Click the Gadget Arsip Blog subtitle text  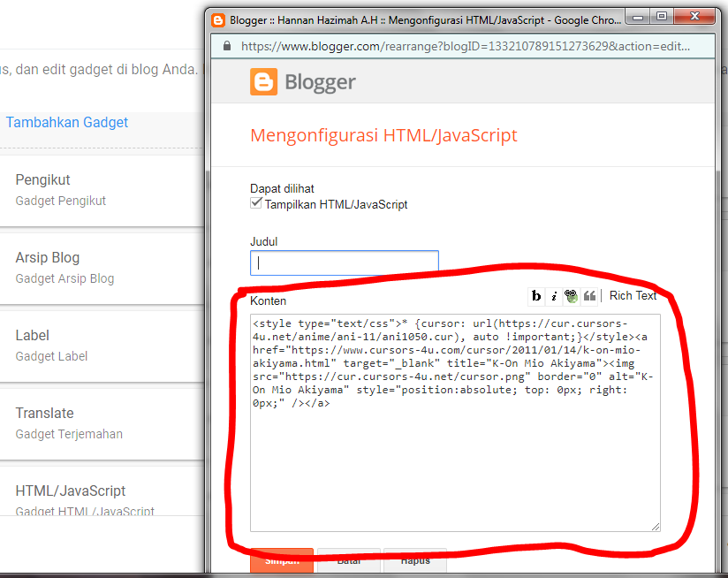[64, 278]
